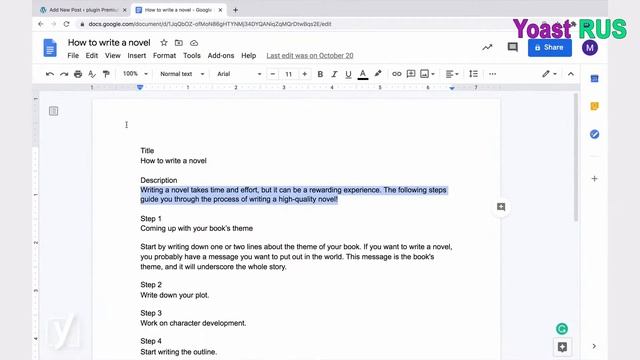The width and height of the screenshot is (640, 360).
Task: Toggle Italic formatting
Action: point(334,74)
